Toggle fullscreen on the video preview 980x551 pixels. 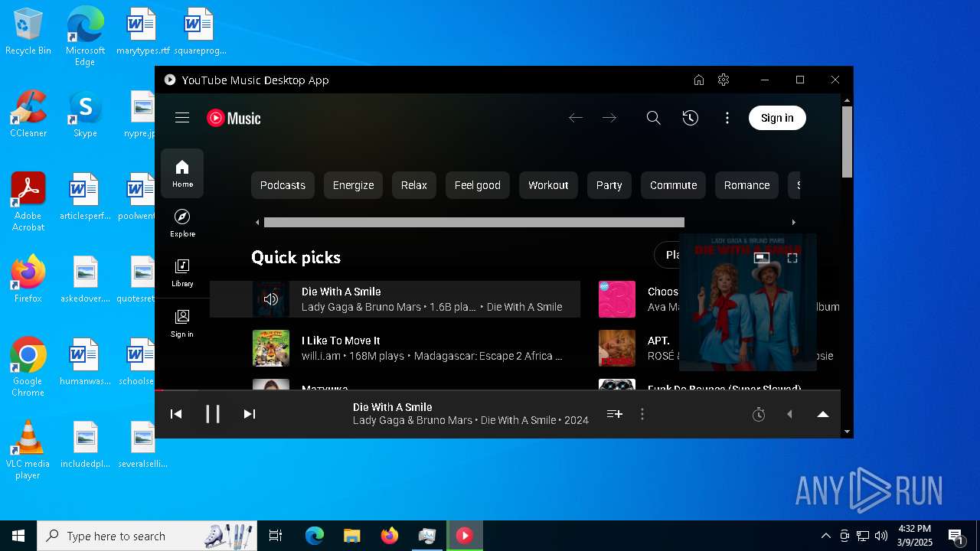[792, 258]
